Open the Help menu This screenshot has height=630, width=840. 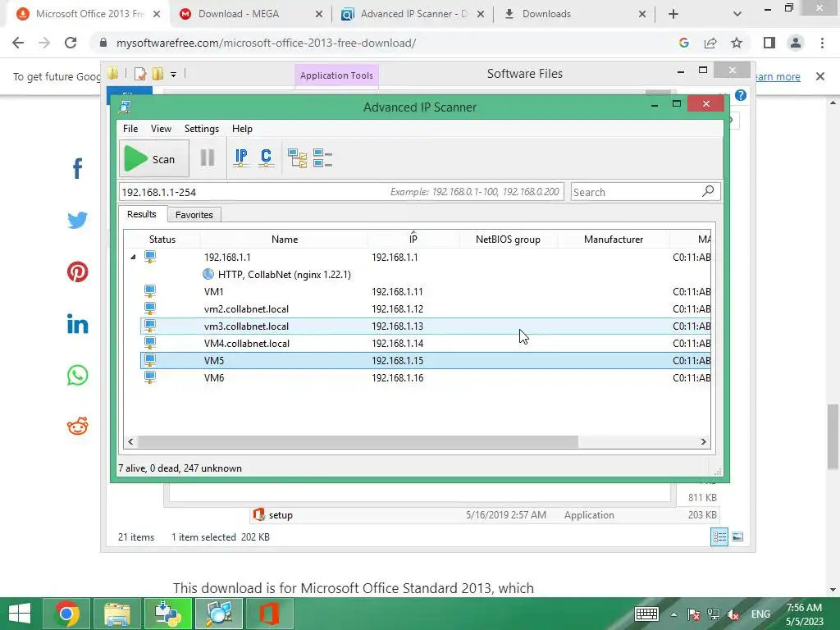coord(242,129)
